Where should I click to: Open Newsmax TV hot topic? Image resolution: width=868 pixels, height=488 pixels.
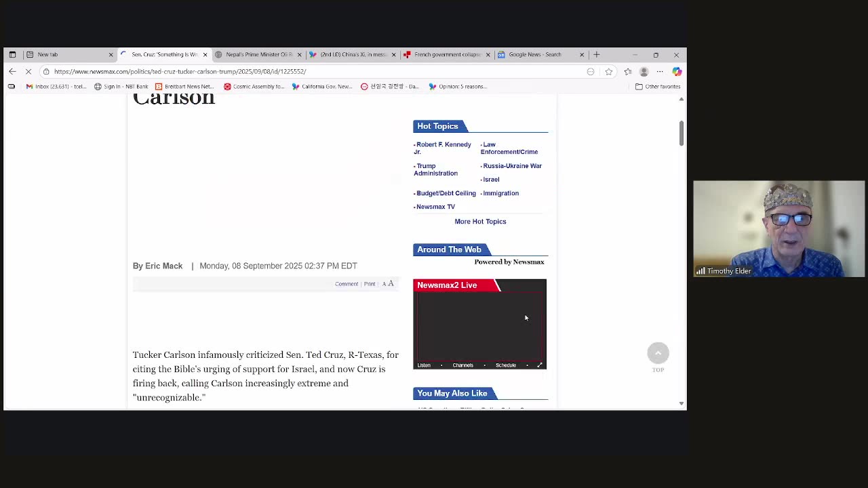[x=435, y=207]
